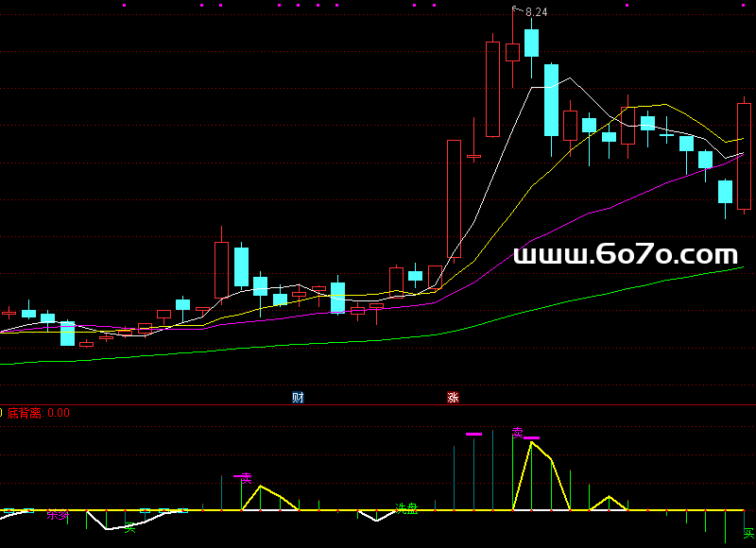Click the 底背离 indicator value label

point(38,413)
